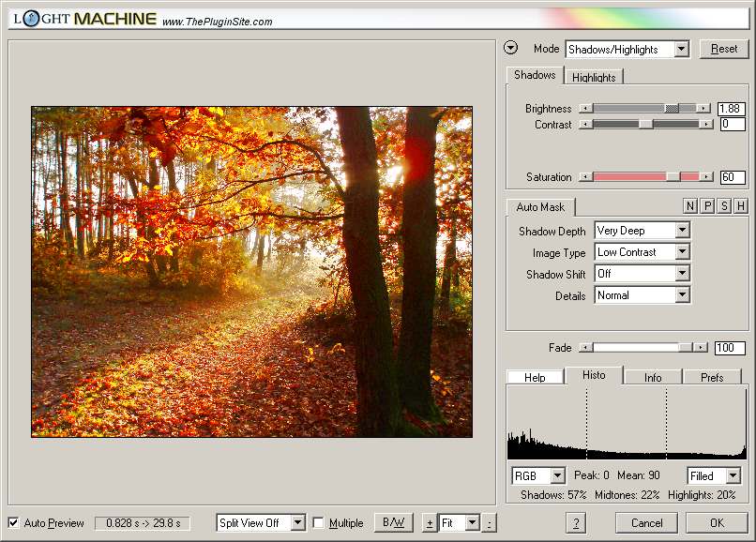
Task: Open the Prefs tab
Action: 712,377
